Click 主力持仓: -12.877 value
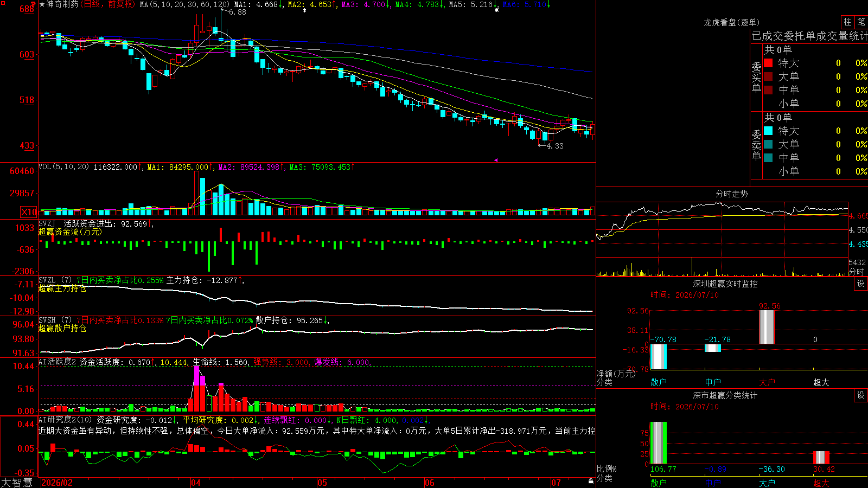Viewport: 868px width, 488px height. click(205, 280)
